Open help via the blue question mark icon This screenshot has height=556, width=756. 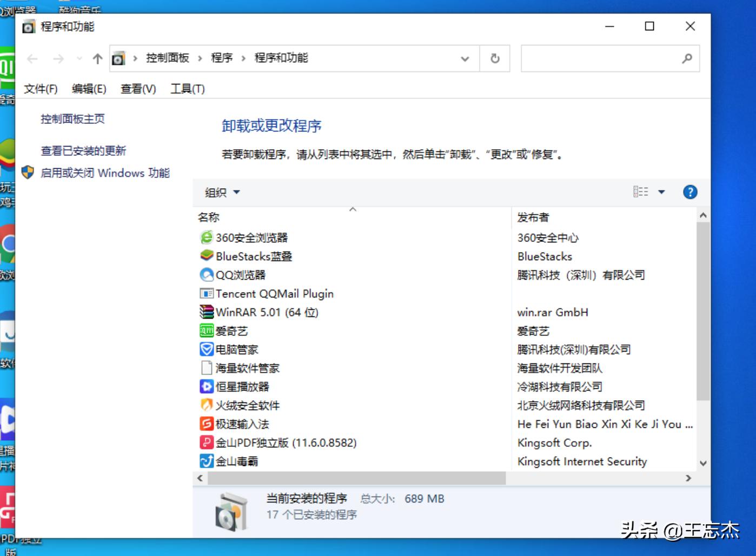pyautogui.click(x=690, y=191)
